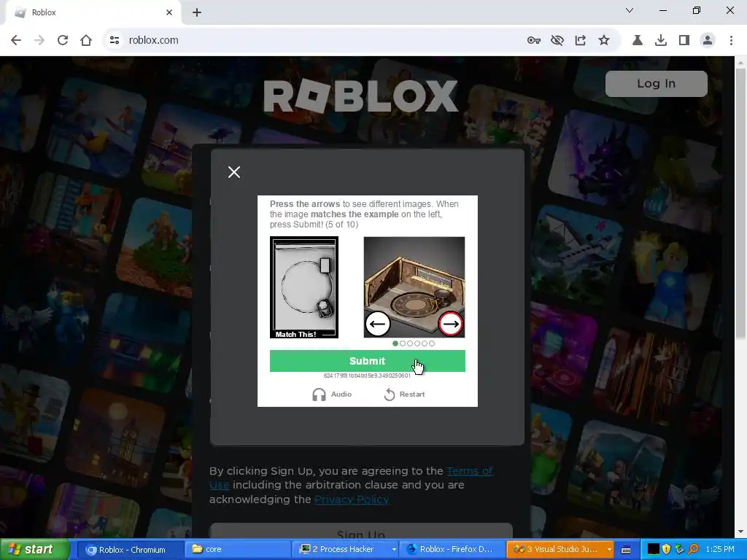This screenshot has width=747, height=560.
Task: Open the Chromium three-dot menu
Action: pos(731,40)
